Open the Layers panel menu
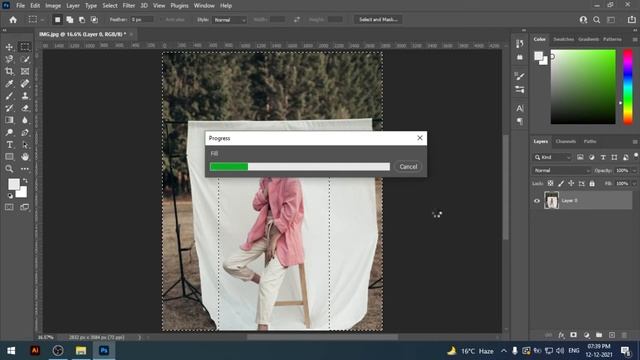640x360 pixels. [x=635, y=142]
